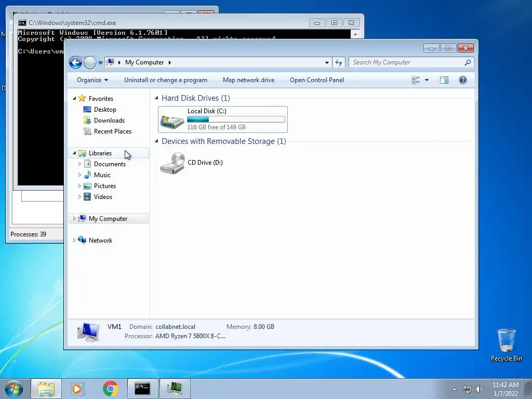The image size is (532, 399).
Task: Click the Back navigation arrow in Explorer
Action: (75, 62)
